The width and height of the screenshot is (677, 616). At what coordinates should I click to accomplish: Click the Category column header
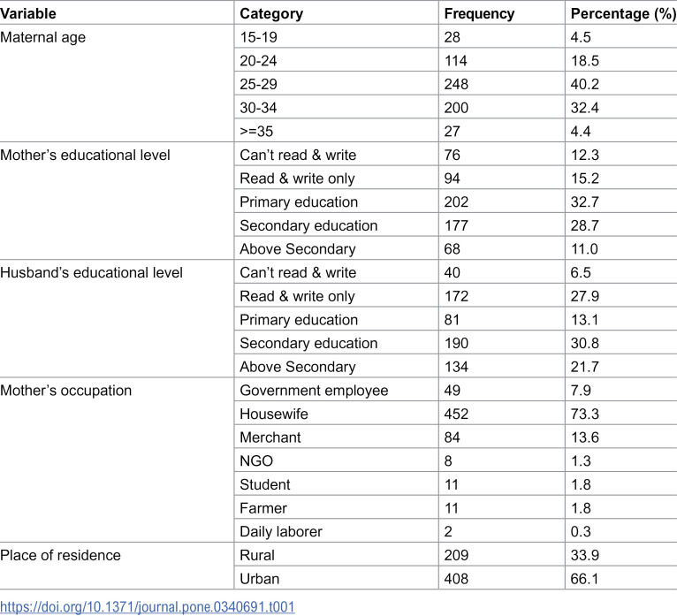271,13
